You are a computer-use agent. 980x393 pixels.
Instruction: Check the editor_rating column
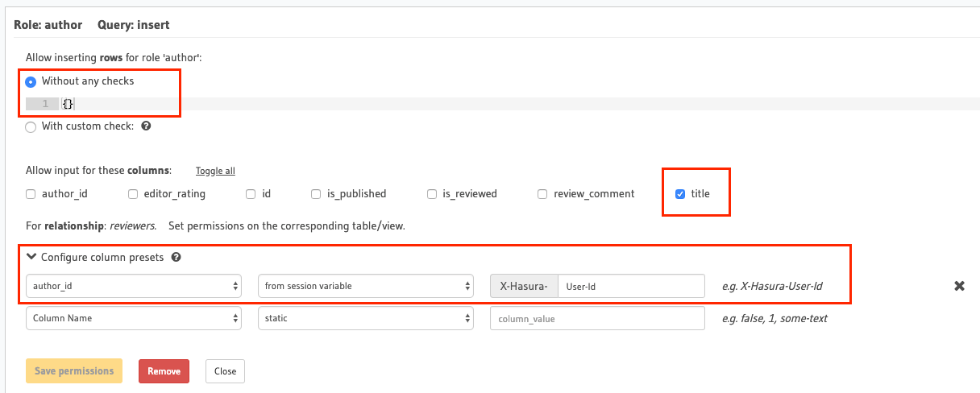click(133, 194)
